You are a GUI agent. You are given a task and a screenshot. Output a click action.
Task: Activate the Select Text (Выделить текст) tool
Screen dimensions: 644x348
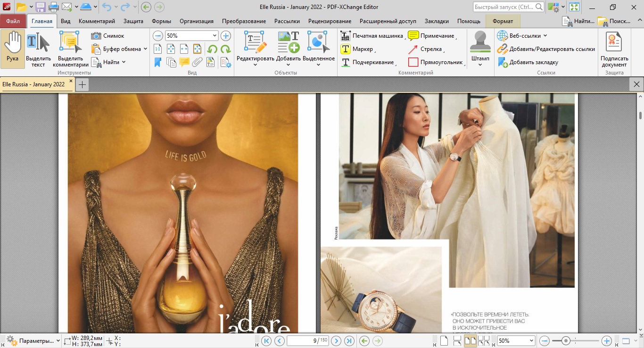click(x=38, y=49)
